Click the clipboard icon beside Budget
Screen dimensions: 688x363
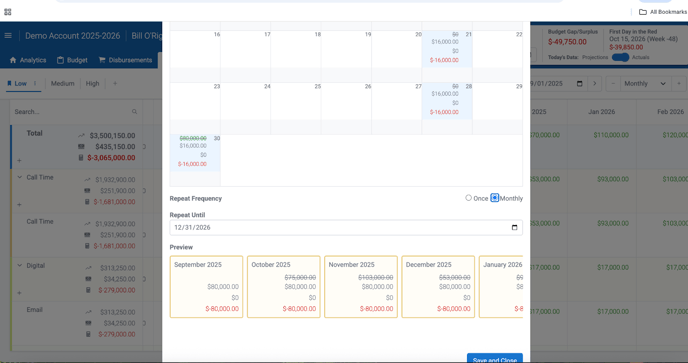pos(61,60)
